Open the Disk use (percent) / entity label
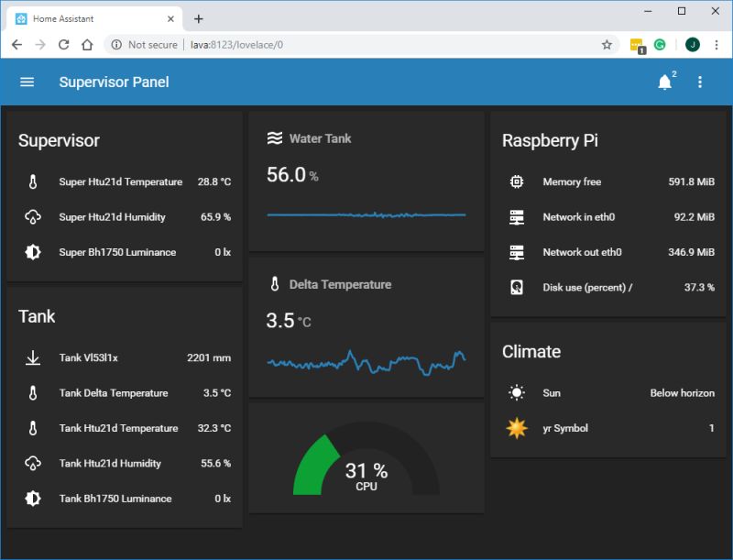This screenshot has width=733, height=560. 587,288
